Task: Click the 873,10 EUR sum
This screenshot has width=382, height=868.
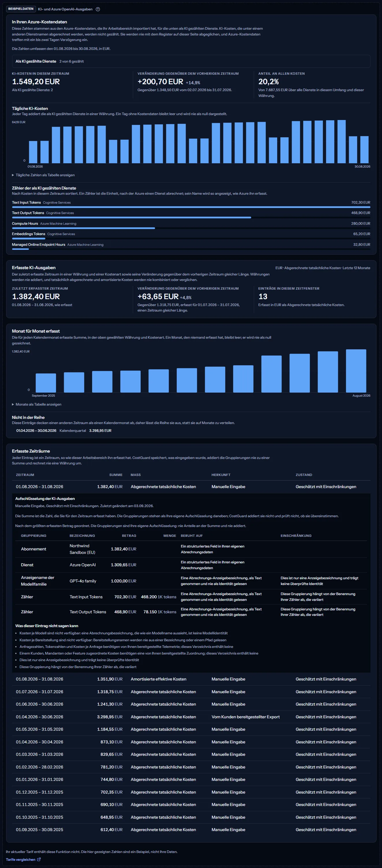Action: [x=112, y=742]
